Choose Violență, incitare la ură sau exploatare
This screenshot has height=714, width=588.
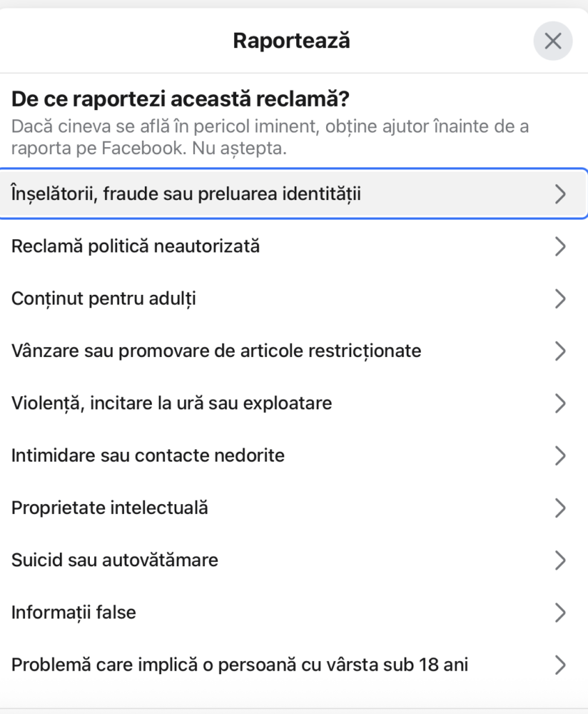coord(294,404)
